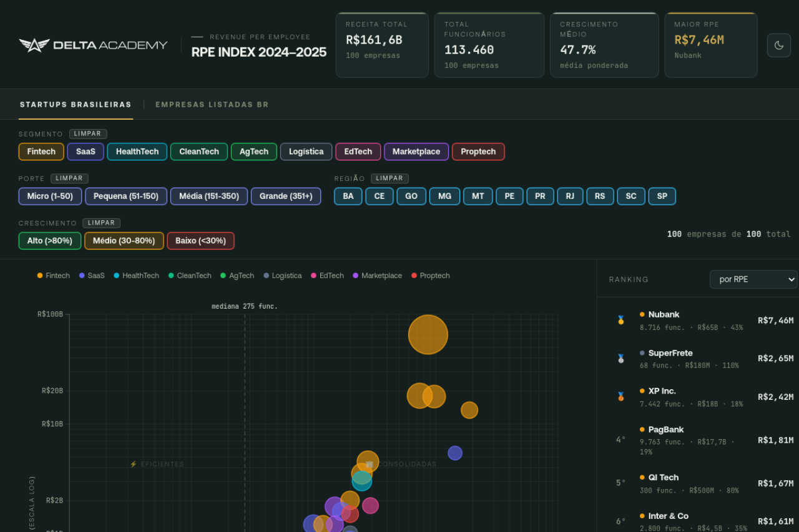Toggle the MT region filter
This screenshot has height=532, width=799.
[x=478, y=196]
